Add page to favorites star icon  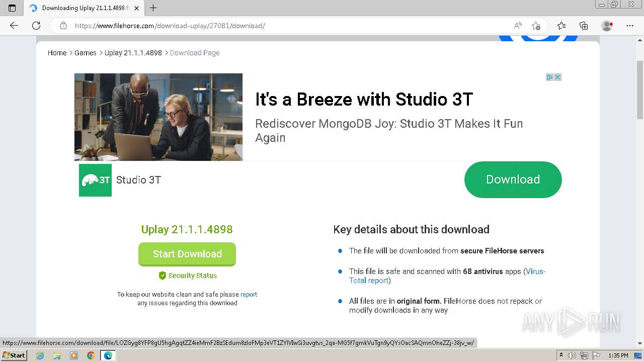(536, 26)
